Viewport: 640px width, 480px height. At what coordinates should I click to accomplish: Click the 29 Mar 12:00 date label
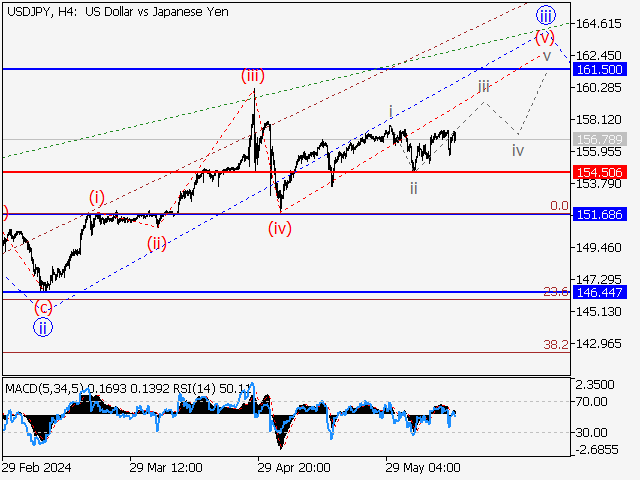click(x=166, y=467)
